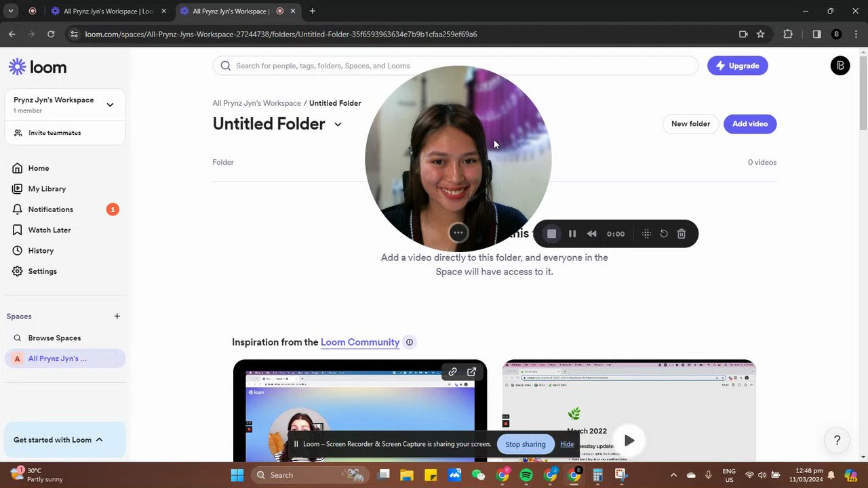Switch to the first Loom browser tab

(108, 11)
